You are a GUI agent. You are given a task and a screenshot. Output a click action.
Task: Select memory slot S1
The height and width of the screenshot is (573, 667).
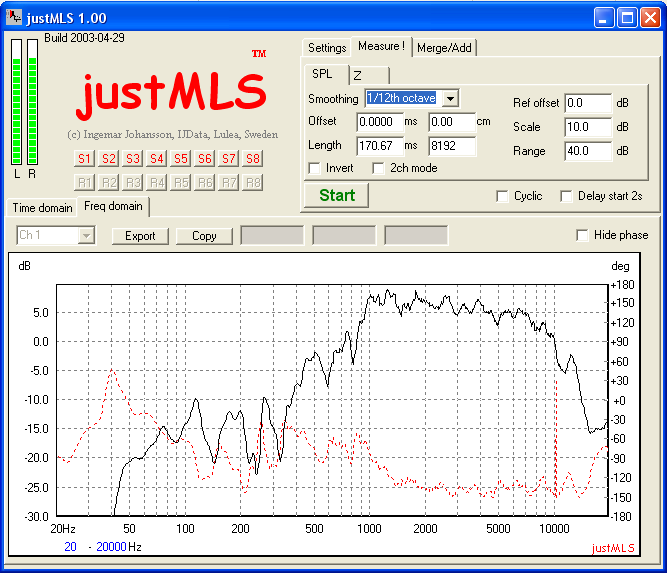click(84, 159)
